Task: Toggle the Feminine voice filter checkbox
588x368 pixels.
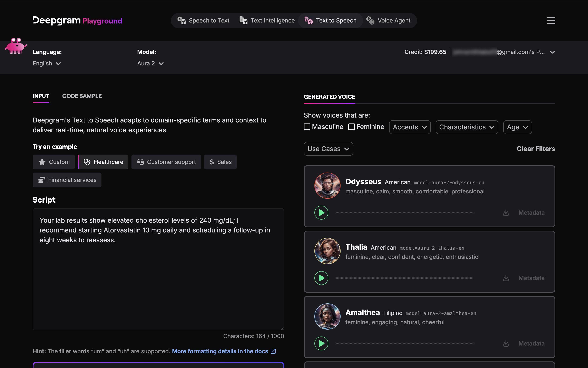Action: pyautogui.click(x=352, y=127)
